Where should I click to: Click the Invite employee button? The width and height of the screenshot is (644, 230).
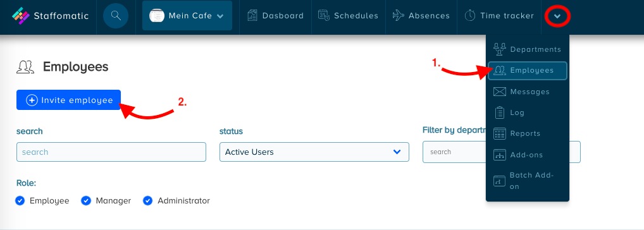tap(68, 100)
